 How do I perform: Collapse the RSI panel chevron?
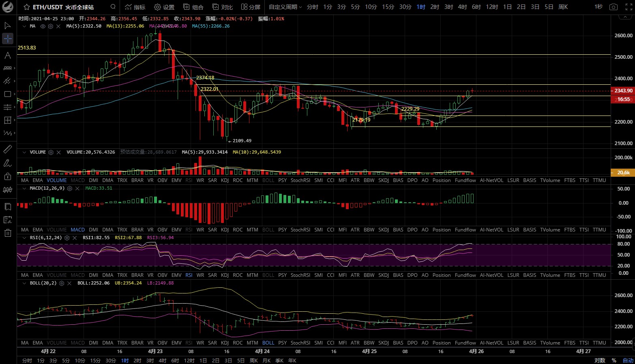click(x=24, y=238)
